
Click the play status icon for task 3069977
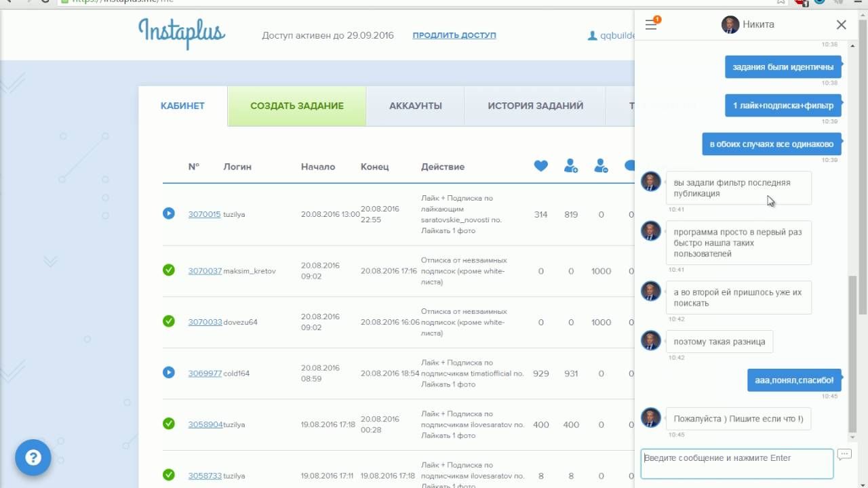[169, 373]
